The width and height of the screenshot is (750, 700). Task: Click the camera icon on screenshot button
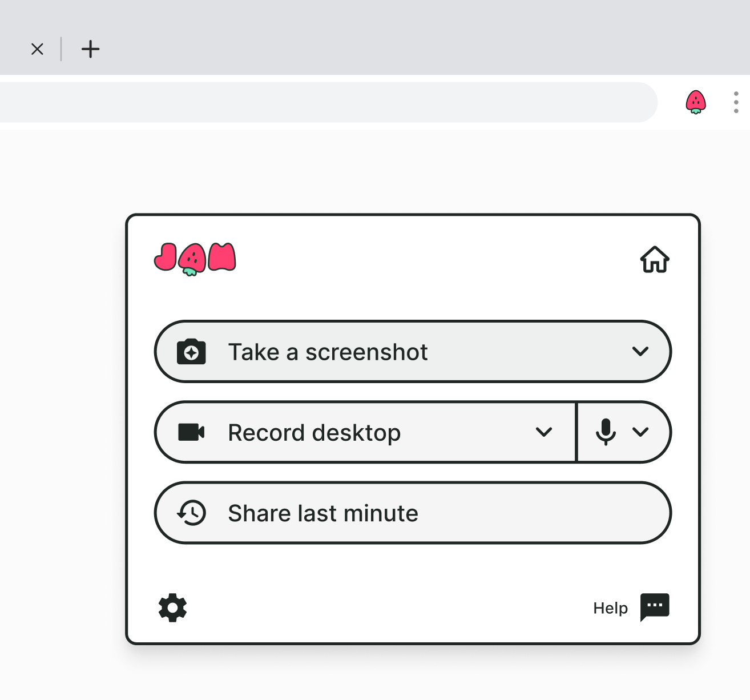191,352
